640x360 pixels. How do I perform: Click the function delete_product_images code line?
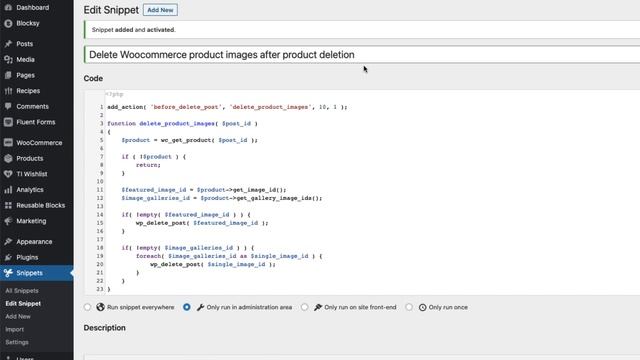click(182, 123)
